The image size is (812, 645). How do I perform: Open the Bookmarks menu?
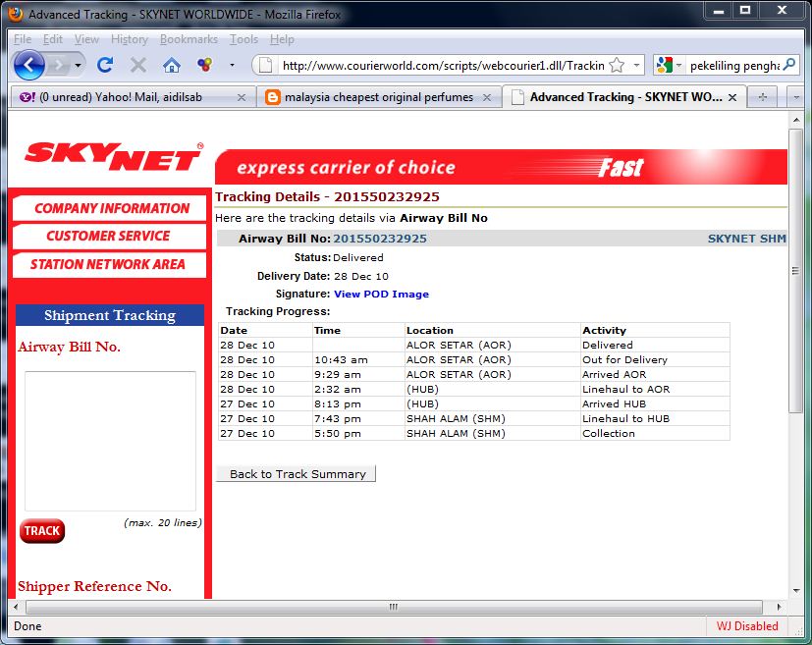pyautogui.click(x=189, y=39)
